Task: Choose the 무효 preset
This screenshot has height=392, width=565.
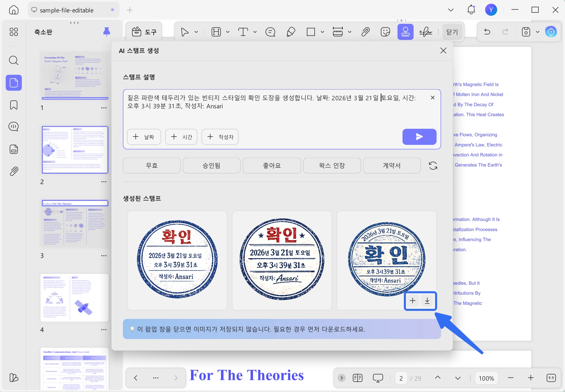Action: coord(152,166)
